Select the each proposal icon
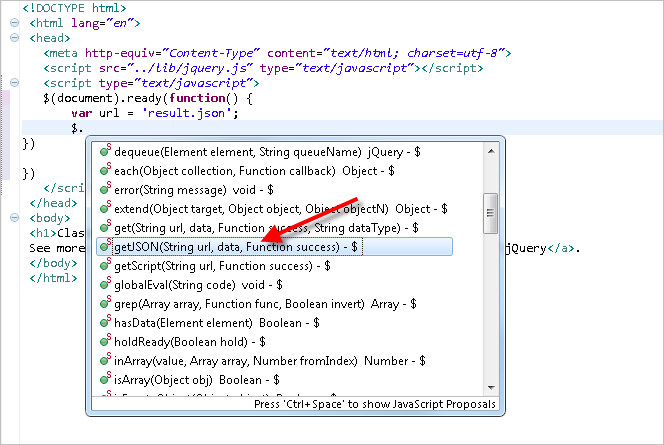 (x=105, y=170)
